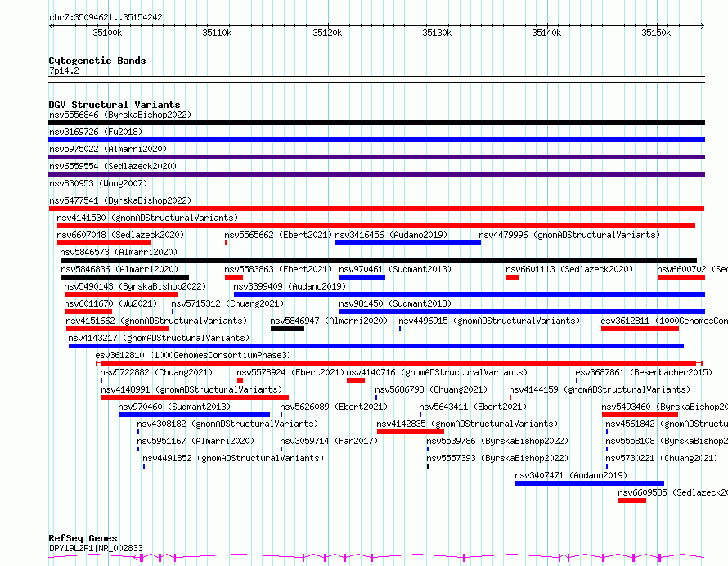Click the nsv4496915 gnomAD label

[x=489, y=321]
